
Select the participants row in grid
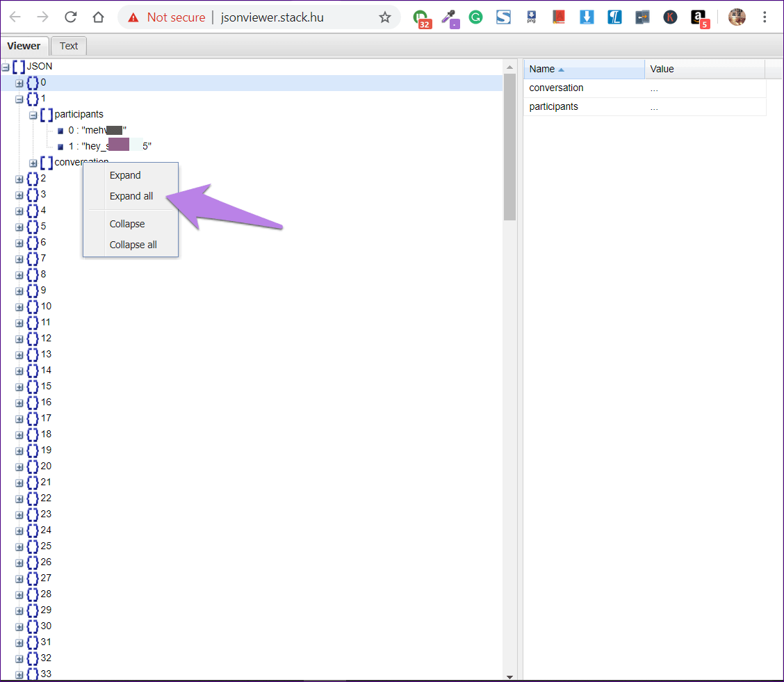553,106
